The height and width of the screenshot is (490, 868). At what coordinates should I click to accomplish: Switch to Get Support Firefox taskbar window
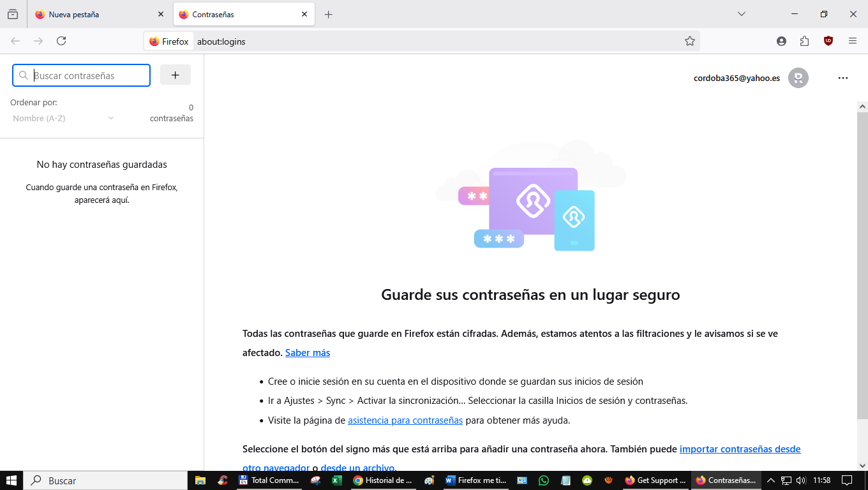[655, 480]
